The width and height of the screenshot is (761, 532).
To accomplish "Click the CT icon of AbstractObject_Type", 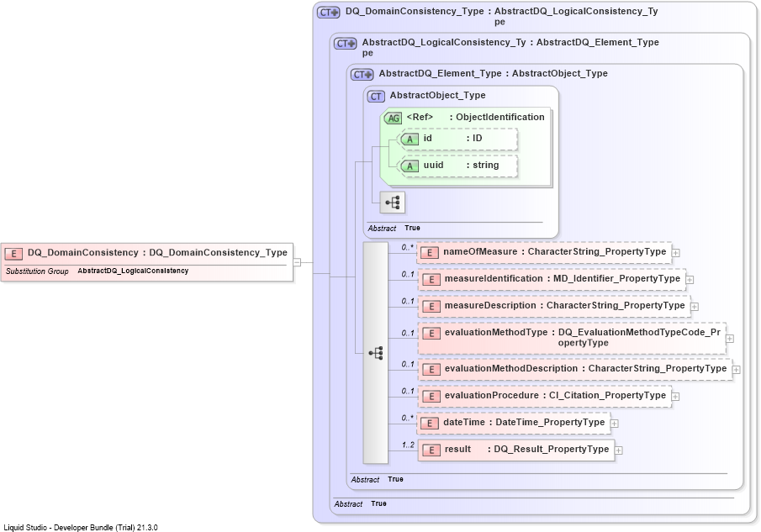I will coord(376,97).
